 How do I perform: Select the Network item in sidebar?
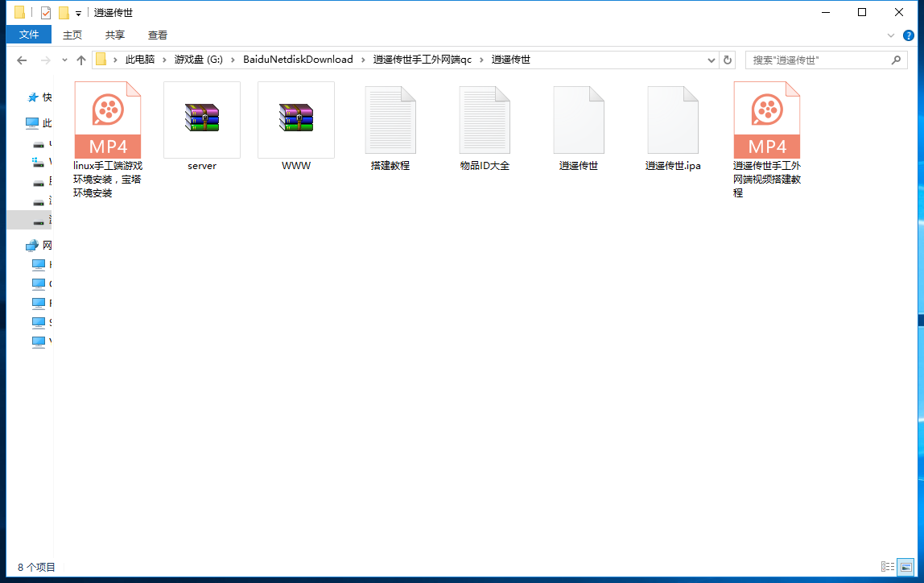click(39, 246)
